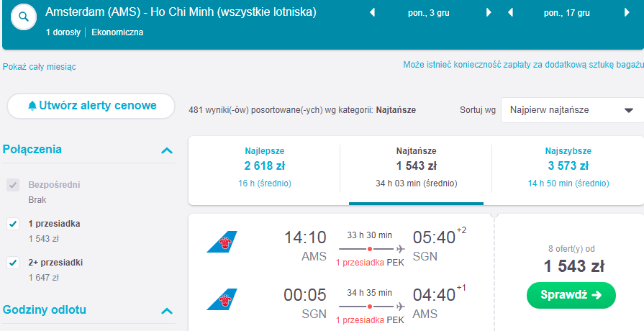The image size is (644, 331).
Task: Go to next departure date arrow
Action: point(489,13)
